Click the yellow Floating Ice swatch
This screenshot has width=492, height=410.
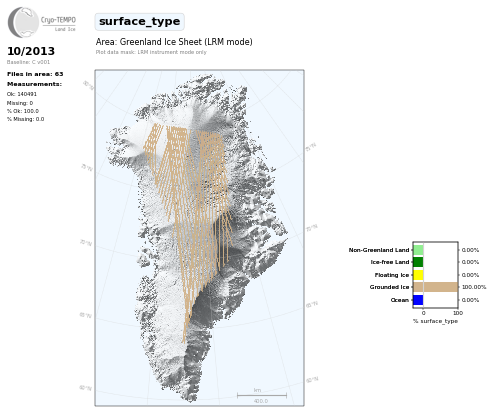coord(418,275)
